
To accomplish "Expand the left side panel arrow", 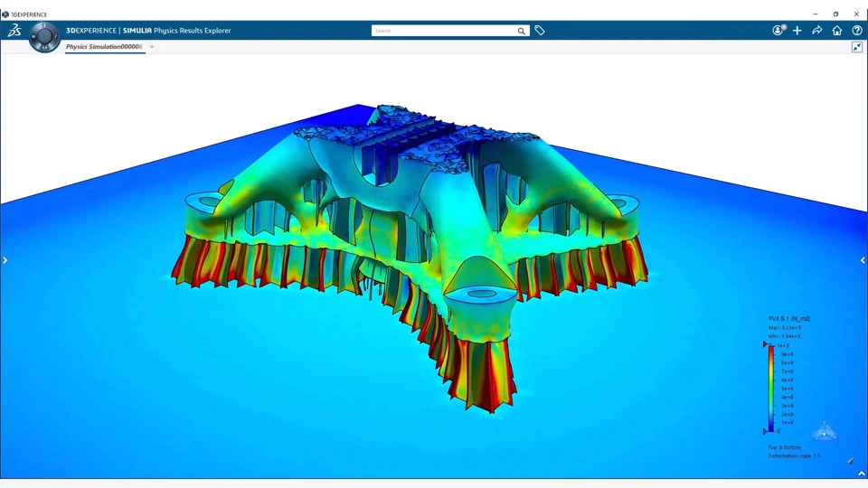I will 5,260.
